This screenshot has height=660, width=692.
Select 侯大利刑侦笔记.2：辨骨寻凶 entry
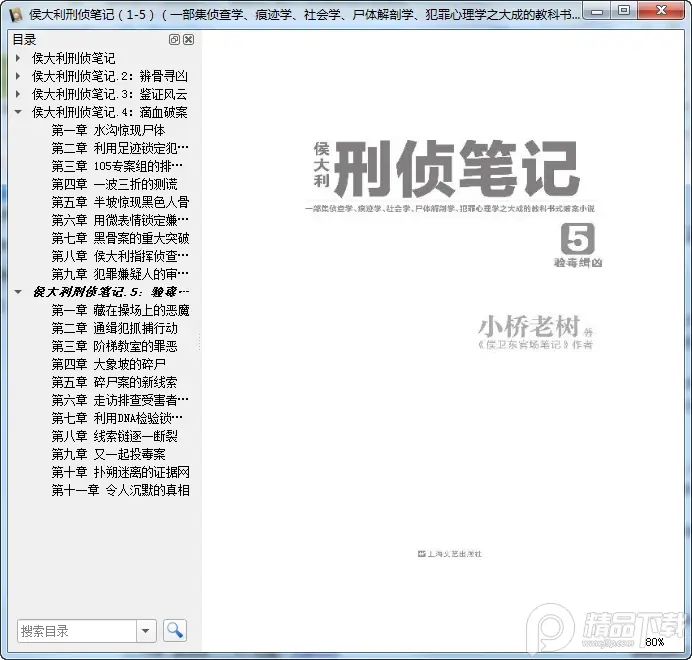pos(110,76)
